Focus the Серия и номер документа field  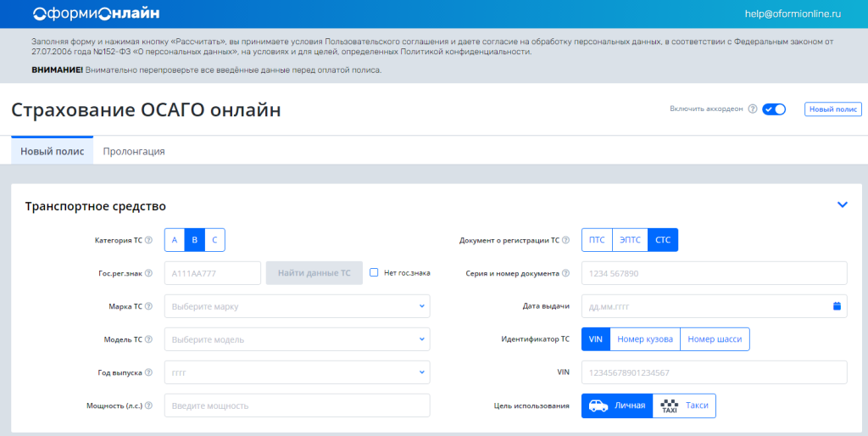click(x=714, y=273)
